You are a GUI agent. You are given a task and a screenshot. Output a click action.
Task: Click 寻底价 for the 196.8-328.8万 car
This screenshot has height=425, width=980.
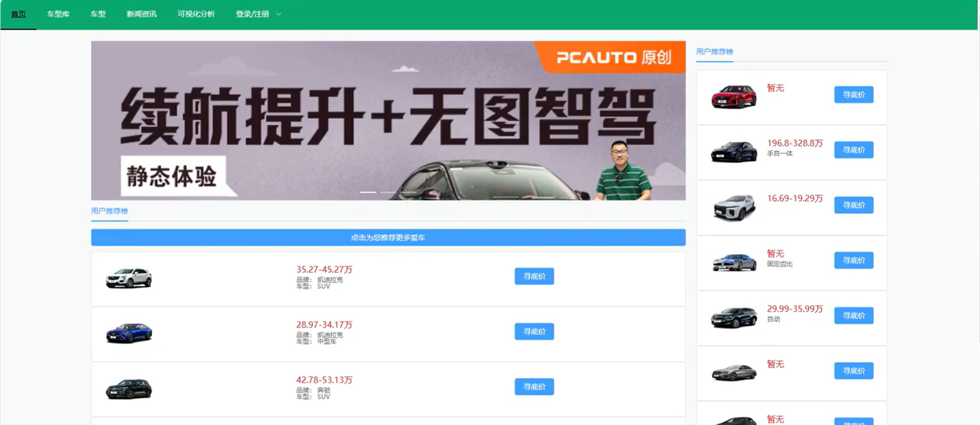(x=854, y=150)
